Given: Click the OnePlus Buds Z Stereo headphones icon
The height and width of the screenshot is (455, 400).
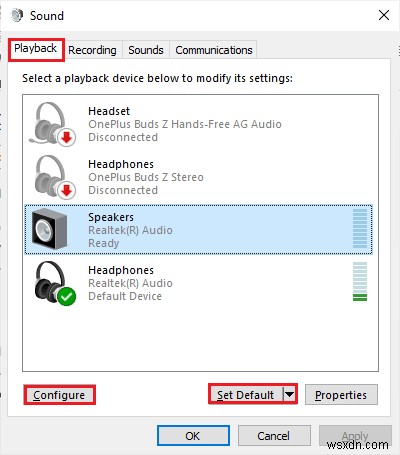Looking at the screenshot, I should click(54, 177).
